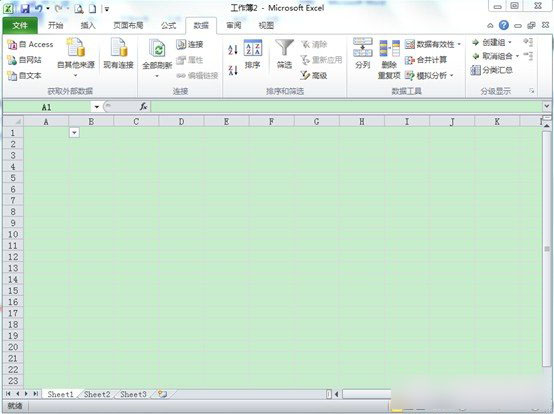This screenshot has width=554, height=414.
Task: Click the 现有连接 (Existing Connections) icon
Action: 118,53
